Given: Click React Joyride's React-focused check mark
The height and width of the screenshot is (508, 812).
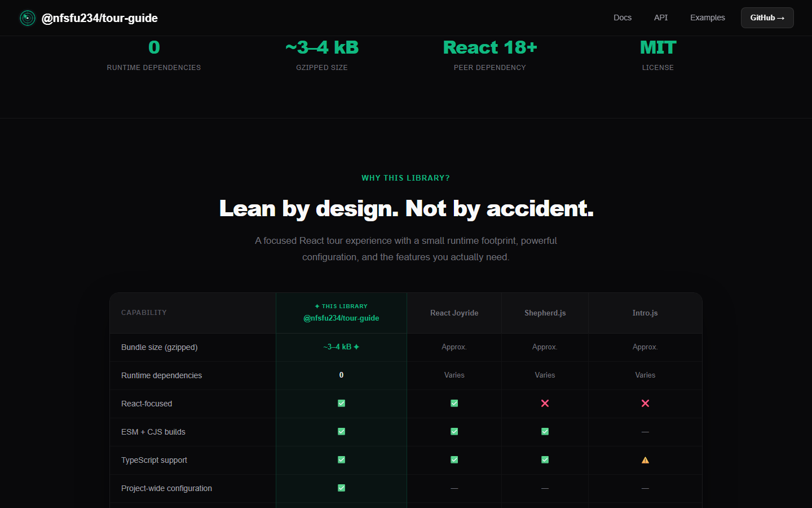Looking at the screenshot, I should point(454,404).
